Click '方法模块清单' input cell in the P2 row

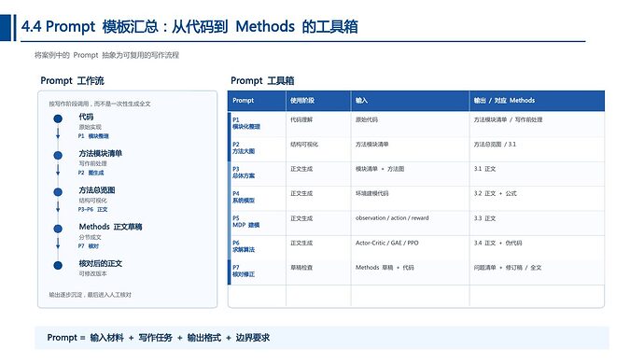[372, 144]
